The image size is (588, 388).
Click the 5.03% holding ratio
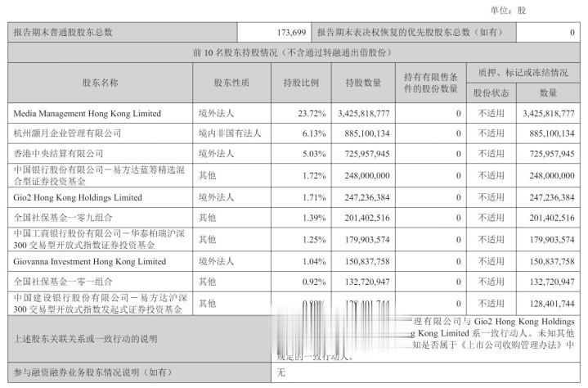314,154
